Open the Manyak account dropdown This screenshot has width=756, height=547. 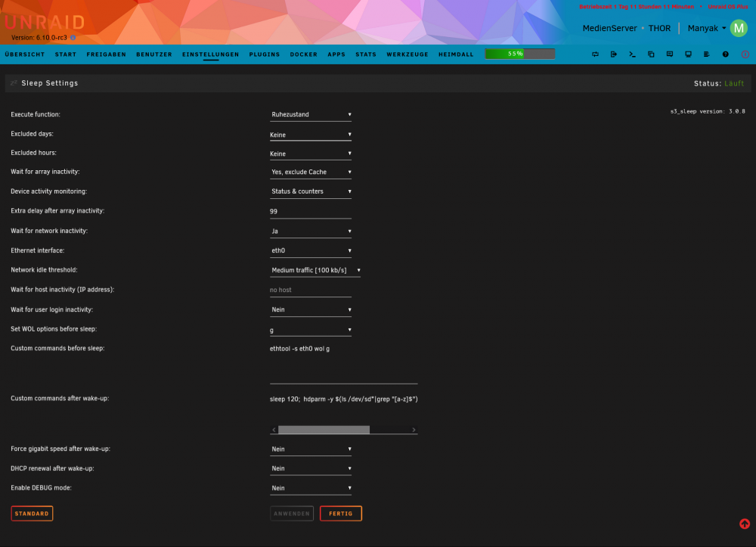click(707, 29)
